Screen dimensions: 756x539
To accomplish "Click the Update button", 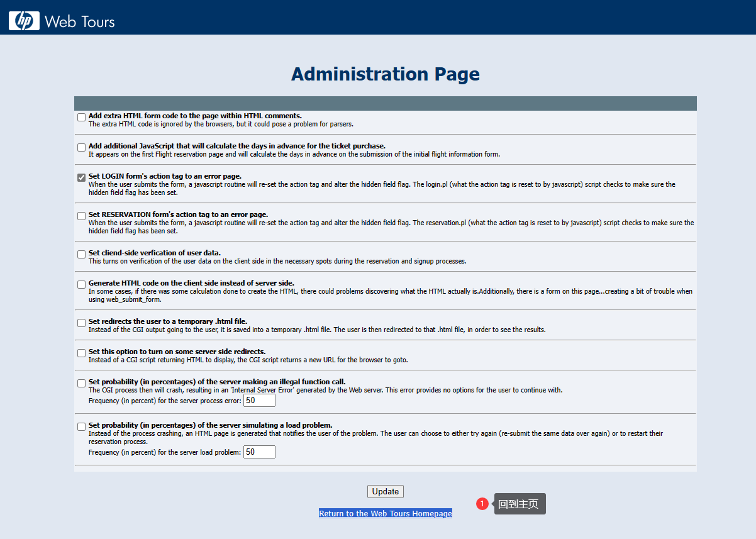I will click(x=386, y=491).
